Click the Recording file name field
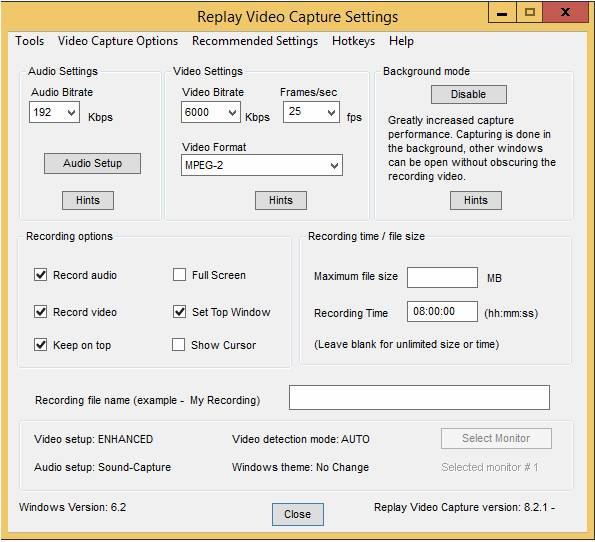The image size is (595, 542). (x=419, y=397)
